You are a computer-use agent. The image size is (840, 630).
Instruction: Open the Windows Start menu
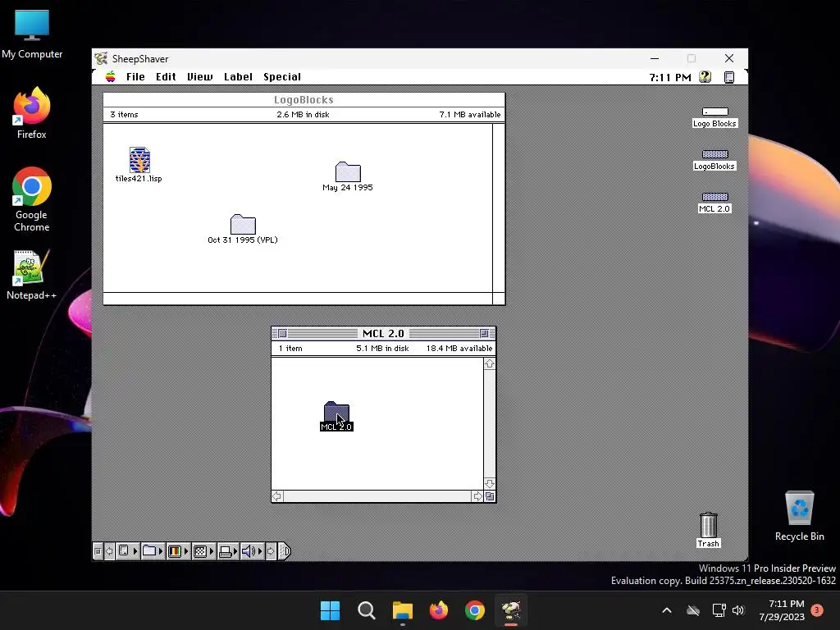point(330,610)
